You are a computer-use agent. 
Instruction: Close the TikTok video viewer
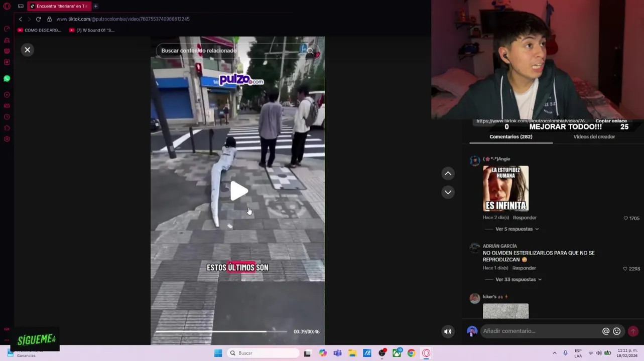pyautogui.click(x=28, y=50)
